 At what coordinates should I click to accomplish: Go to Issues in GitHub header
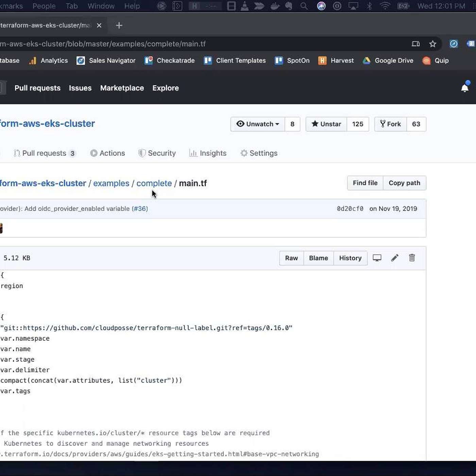80,88
